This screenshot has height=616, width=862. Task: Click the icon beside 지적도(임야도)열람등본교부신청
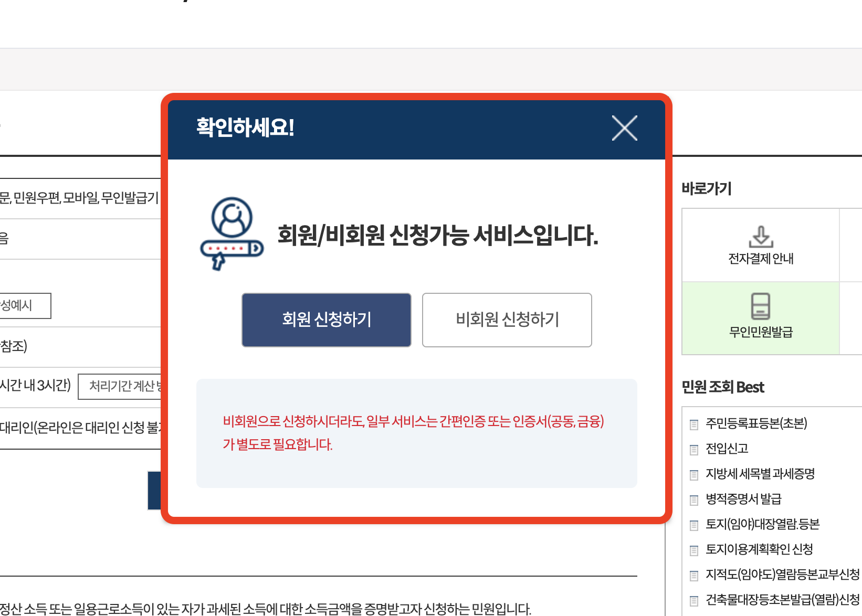pyautogui.click(x=694, y=575)
